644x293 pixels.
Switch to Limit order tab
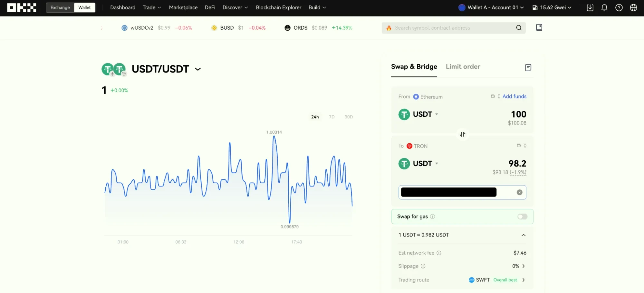coord(463,67)
